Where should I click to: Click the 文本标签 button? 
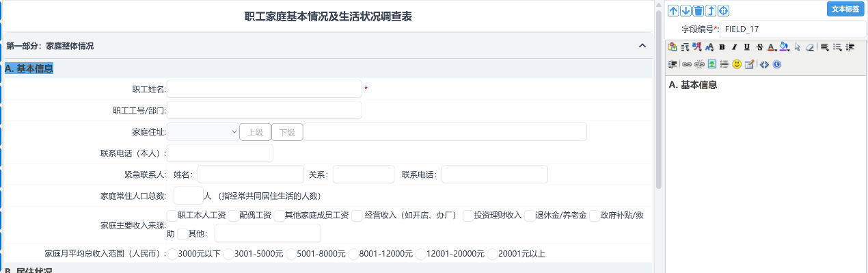point(845,9)
